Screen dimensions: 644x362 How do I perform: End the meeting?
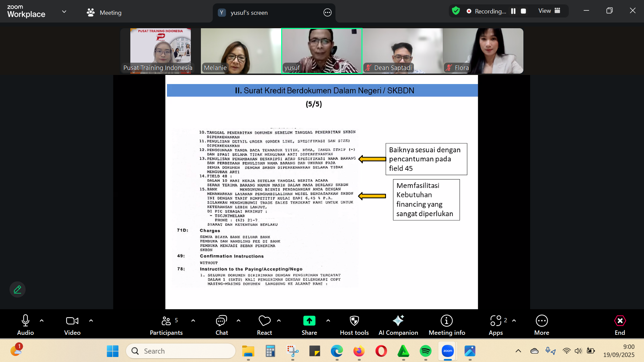coord(619,325)
